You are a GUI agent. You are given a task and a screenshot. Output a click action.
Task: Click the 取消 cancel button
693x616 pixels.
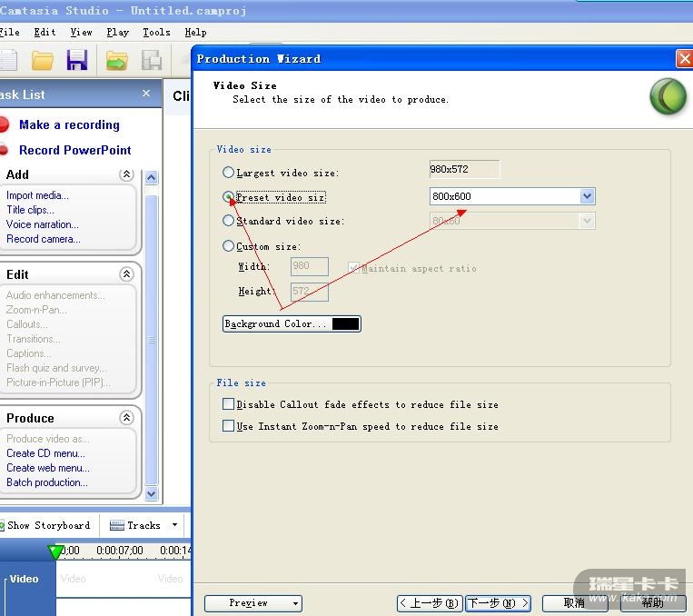(x=574, y=603)
